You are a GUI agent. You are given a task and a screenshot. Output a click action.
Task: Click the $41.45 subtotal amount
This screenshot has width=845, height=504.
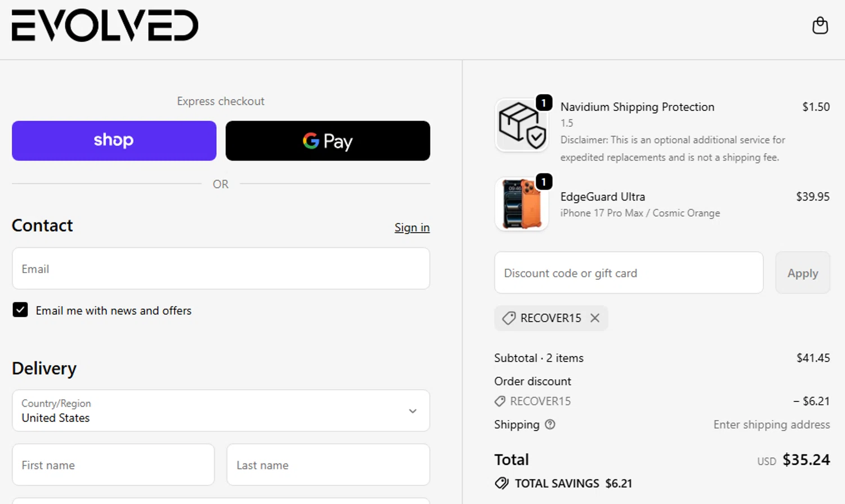813,358
